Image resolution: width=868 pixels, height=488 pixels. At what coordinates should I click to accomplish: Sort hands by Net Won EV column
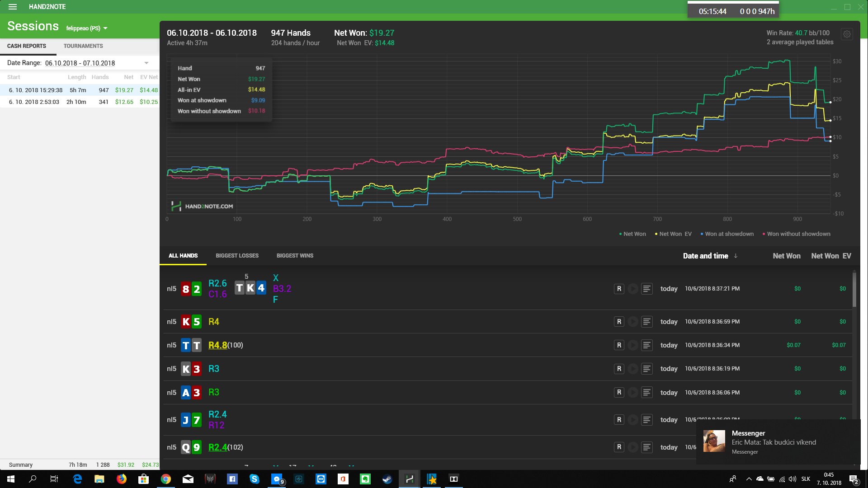(x=831, y=256)
